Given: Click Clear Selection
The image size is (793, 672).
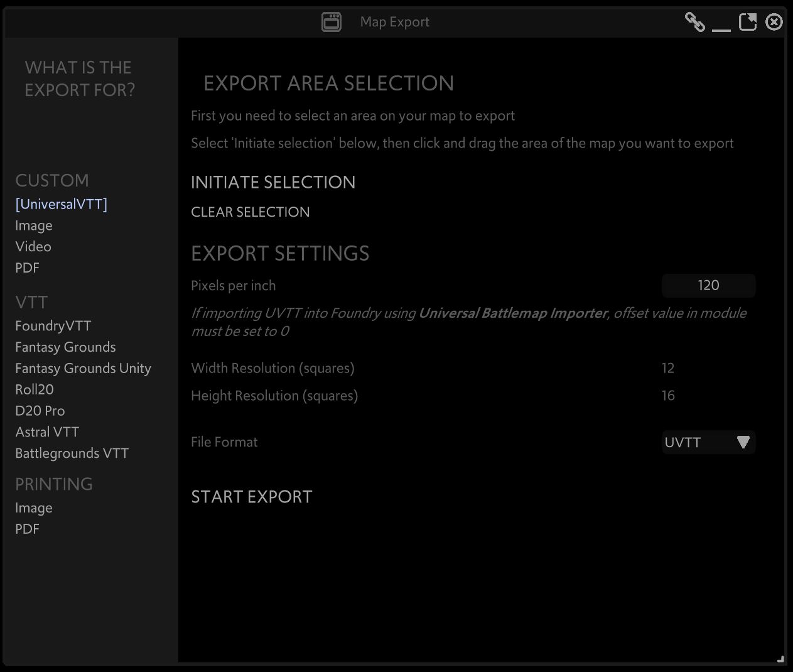Looking at the screenshot, I should click(250, 212).
